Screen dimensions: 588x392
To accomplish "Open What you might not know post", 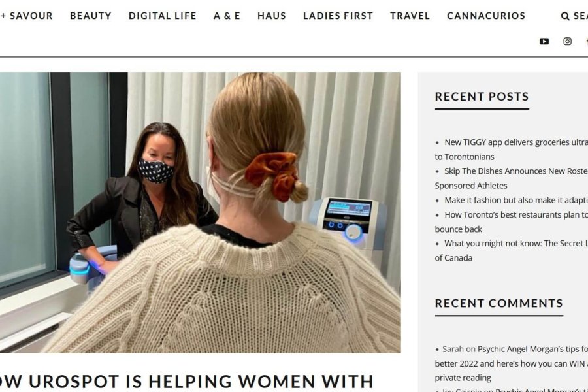I will pos(512,251).
